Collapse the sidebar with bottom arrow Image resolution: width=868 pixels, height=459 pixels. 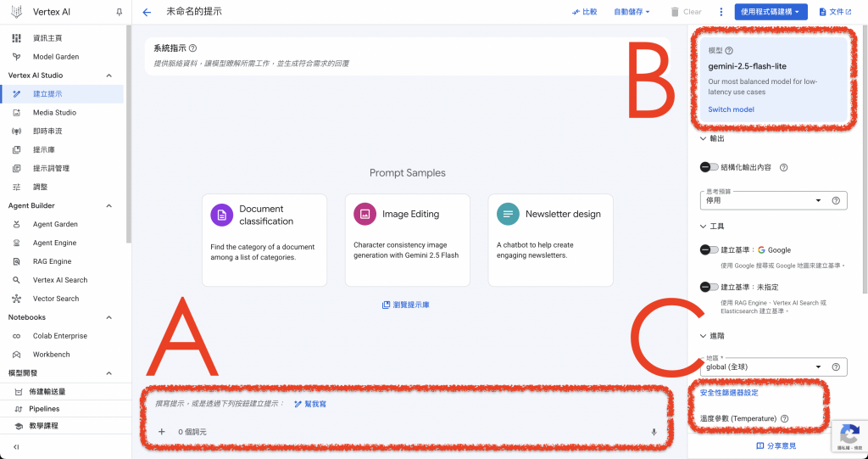(16, 447)
